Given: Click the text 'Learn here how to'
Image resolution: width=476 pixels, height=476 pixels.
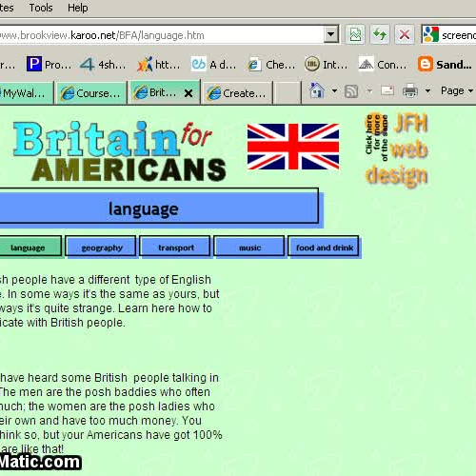Looking at the screenshot, I should (x=165, y=308).
